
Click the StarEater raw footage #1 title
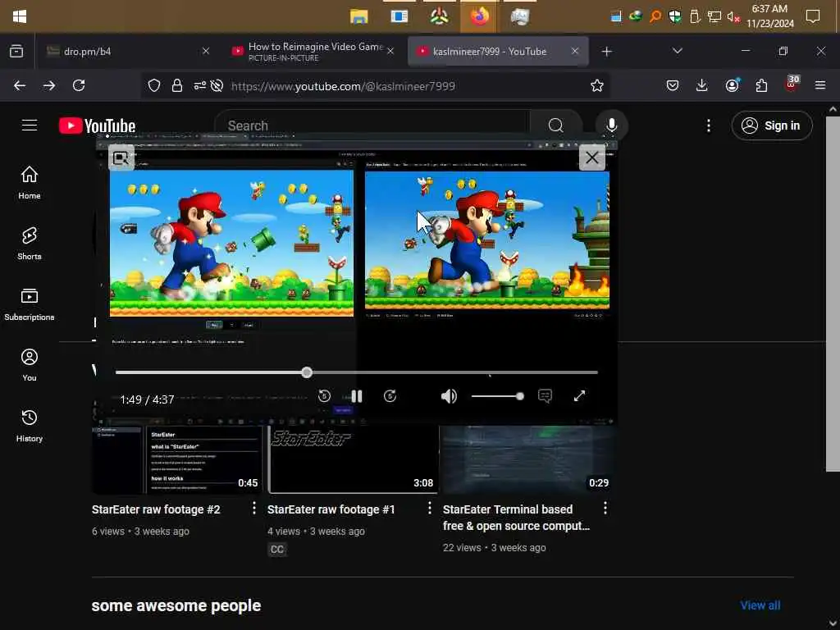click(x=331, y=509)
